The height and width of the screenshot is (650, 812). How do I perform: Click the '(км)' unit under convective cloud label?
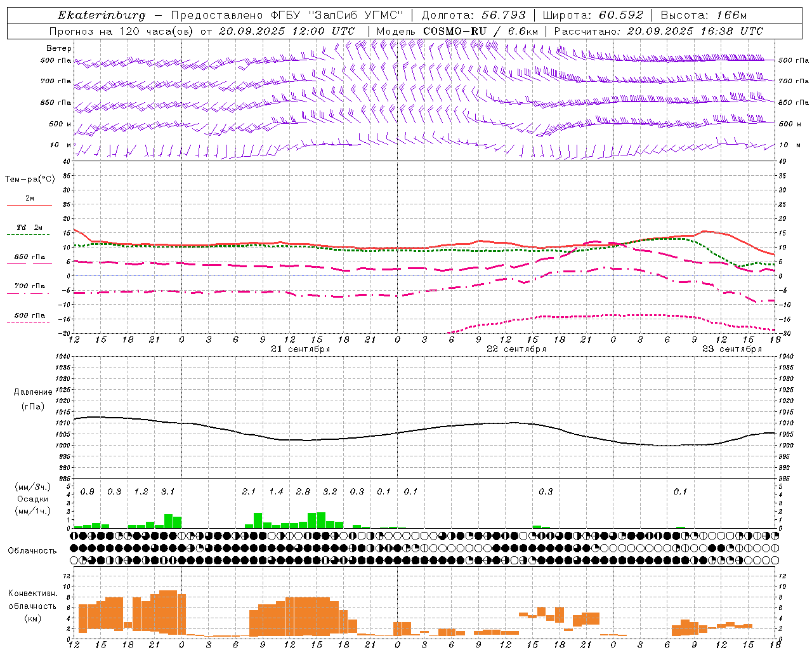pyautogui.click(x=33, y=618)
